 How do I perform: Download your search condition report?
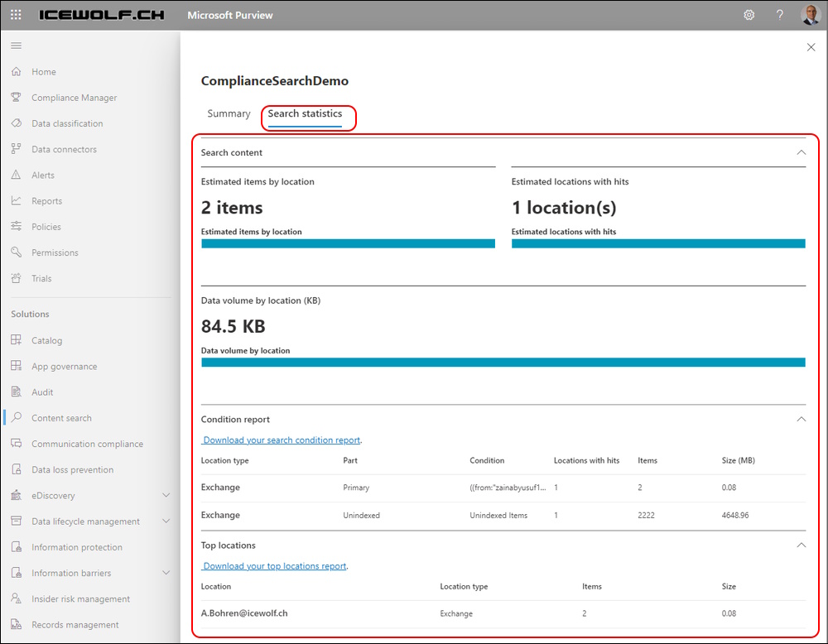pos(282,440)
